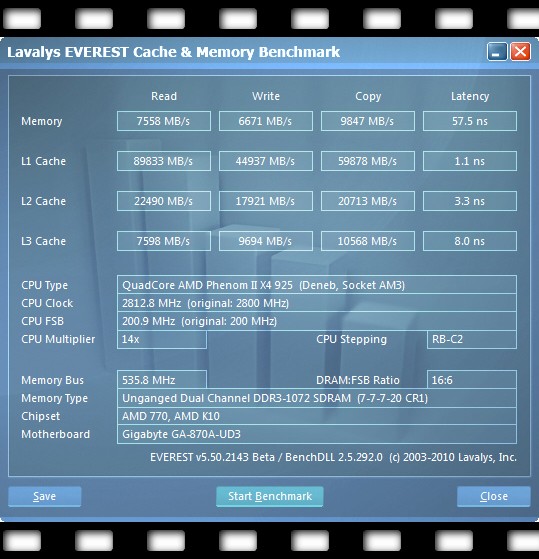
Task: Click Start Benchmark button
Action: coord(270,496)
